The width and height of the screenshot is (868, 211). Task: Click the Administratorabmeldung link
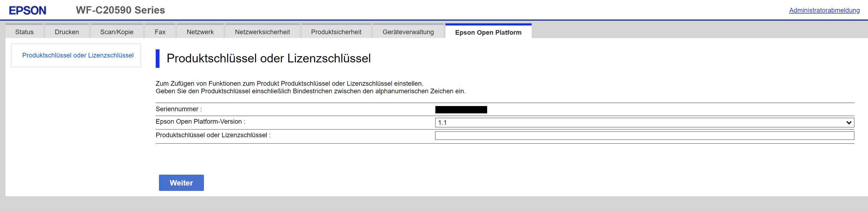coord(824,11)
